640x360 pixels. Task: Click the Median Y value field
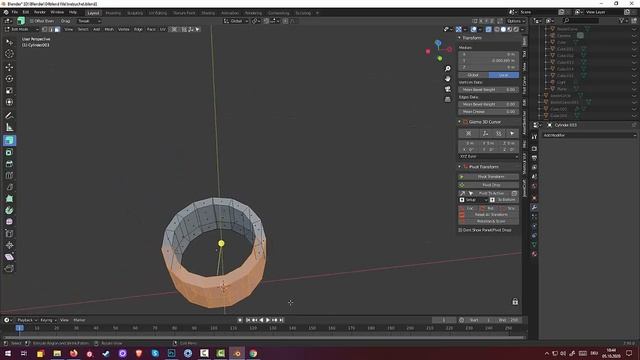(489, 60)
